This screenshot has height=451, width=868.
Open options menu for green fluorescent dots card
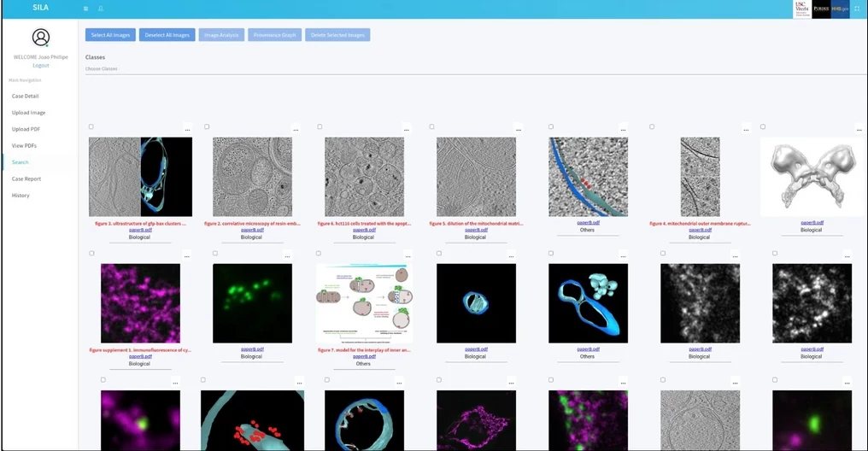coord(287,257)
